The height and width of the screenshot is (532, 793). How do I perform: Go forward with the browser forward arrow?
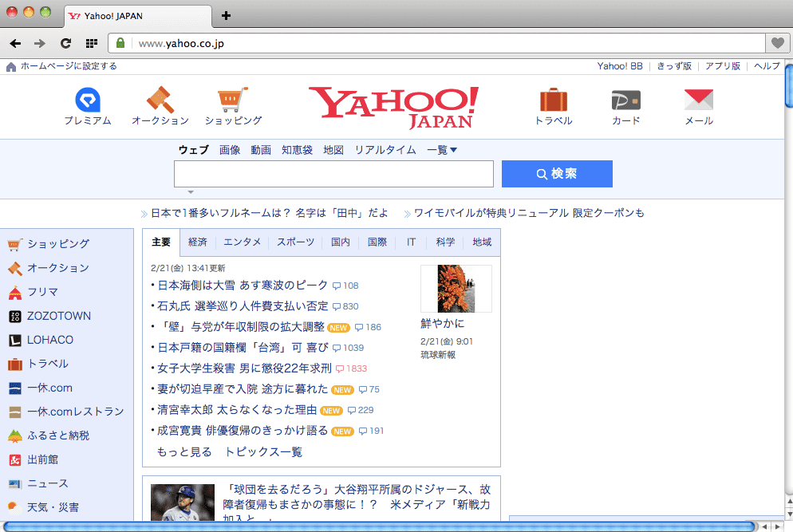coord(40,44)
